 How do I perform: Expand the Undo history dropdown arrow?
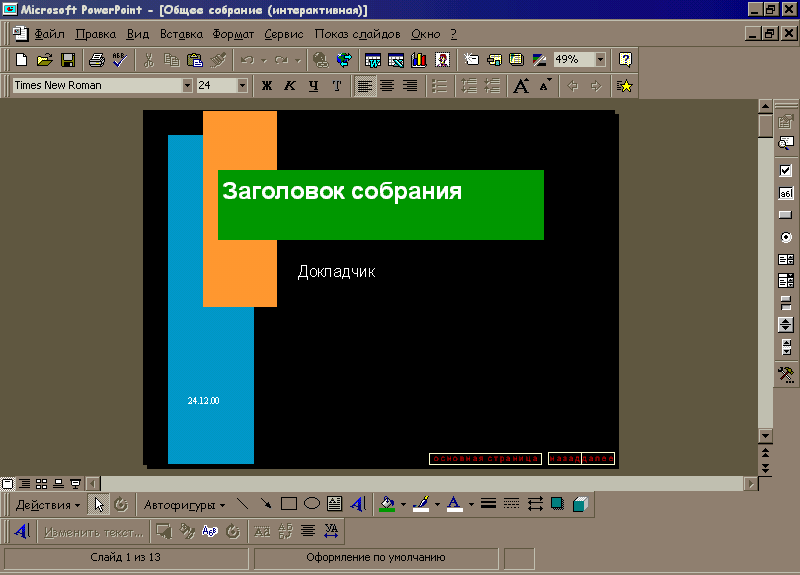pos(264,60)
